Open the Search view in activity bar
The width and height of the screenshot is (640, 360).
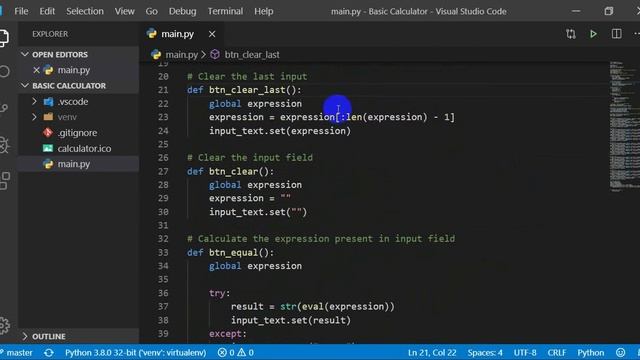pyautogui.click(x=4, y=71)
